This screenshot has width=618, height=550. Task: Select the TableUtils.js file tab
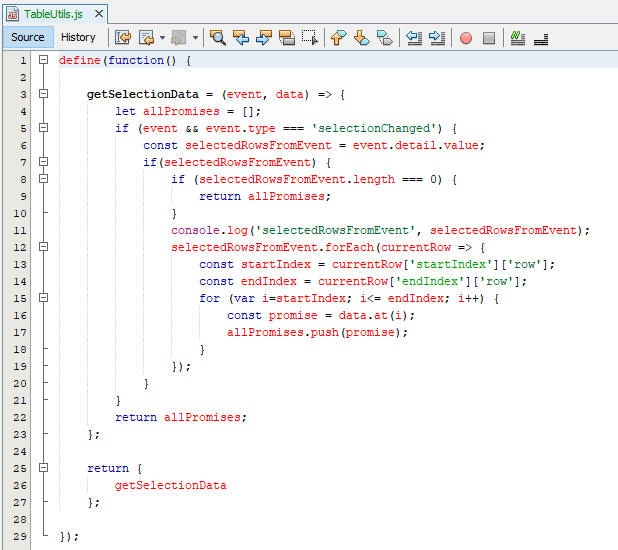pos(53,14)
